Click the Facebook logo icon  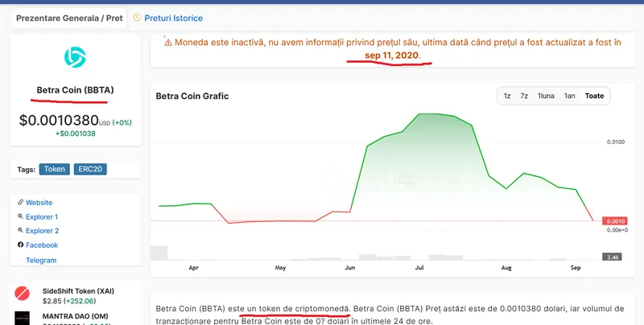coord(21,245)
